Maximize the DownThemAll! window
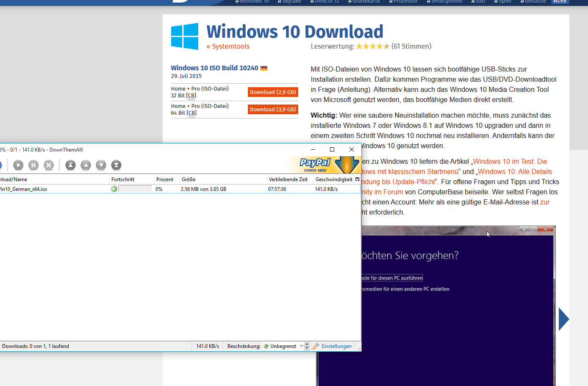This screenshot has width=588, height=386. (332, 149)
